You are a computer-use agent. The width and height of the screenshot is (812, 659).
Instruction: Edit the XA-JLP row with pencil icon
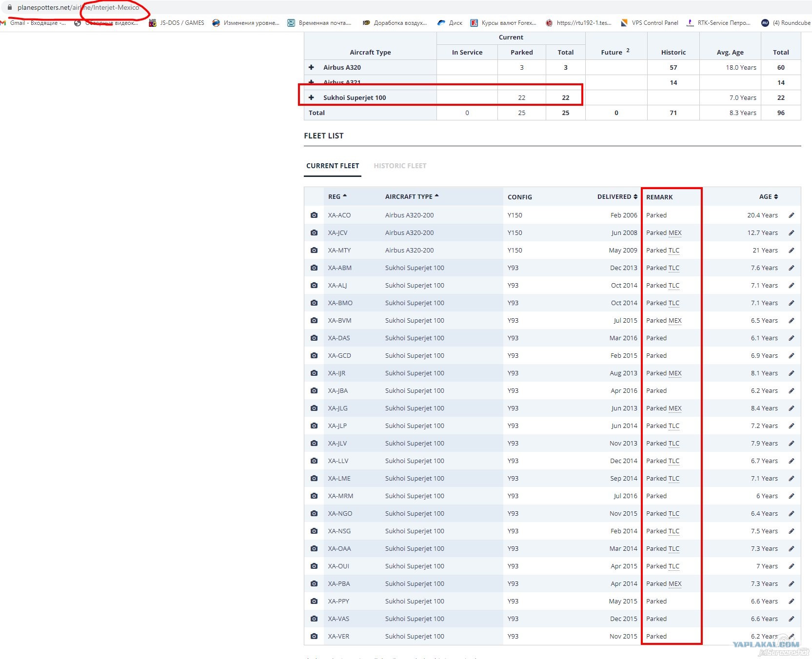coord(792,426)
